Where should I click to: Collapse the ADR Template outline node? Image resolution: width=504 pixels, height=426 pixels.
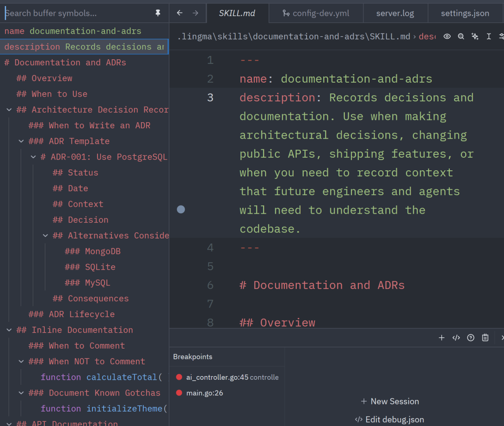[21, 141]
